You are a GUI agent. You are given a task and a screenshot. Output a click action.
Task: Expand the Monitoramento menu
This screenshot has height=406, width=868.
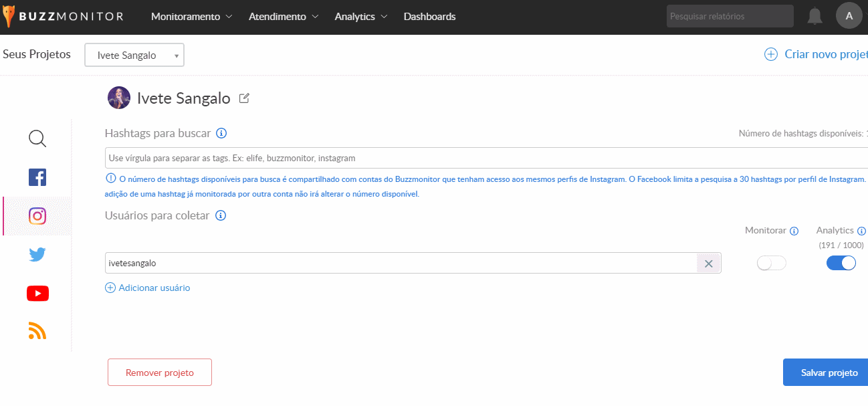click(x=191, y=17)
